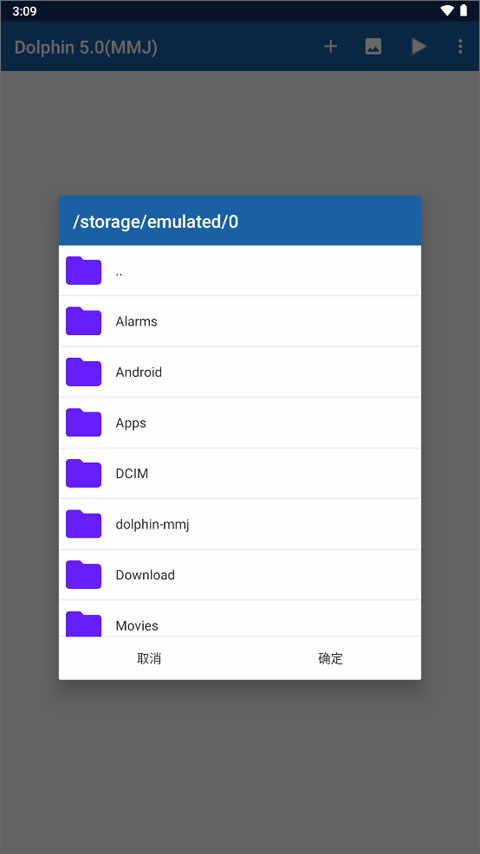Click the /storage/emulated/0 path header
480x854 pixels.
click(x=155, y=222)
